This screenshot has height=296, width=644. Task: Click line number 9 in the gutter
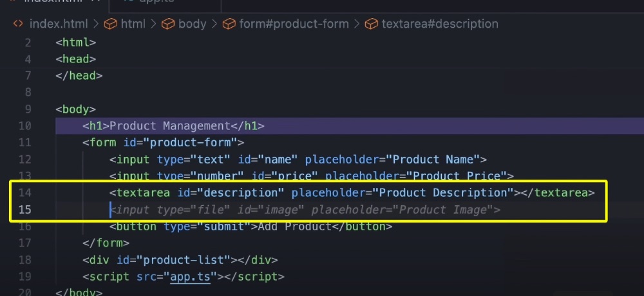pos(28,109)
